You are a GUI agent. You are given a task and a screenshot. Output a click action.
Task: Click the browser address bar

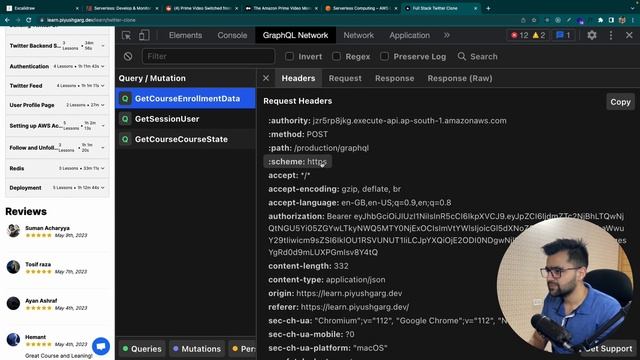pos(278,20)
